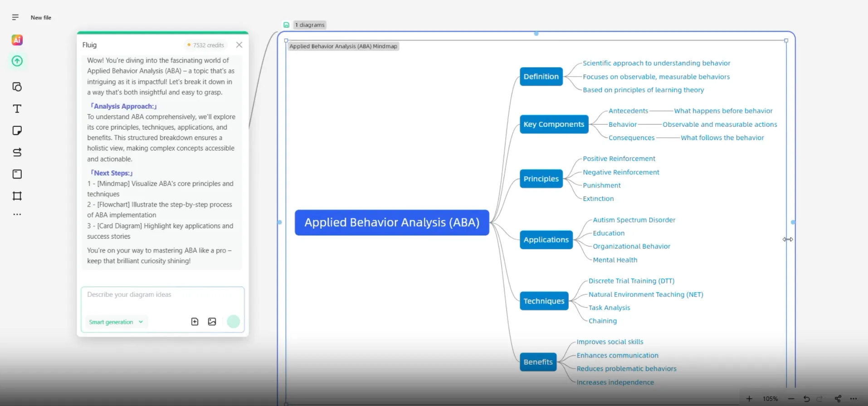Image resolution: width=868 pixels, height=406 pixels.
Task: Click the 105% zoom level
Action: click(x=770, y=399)
